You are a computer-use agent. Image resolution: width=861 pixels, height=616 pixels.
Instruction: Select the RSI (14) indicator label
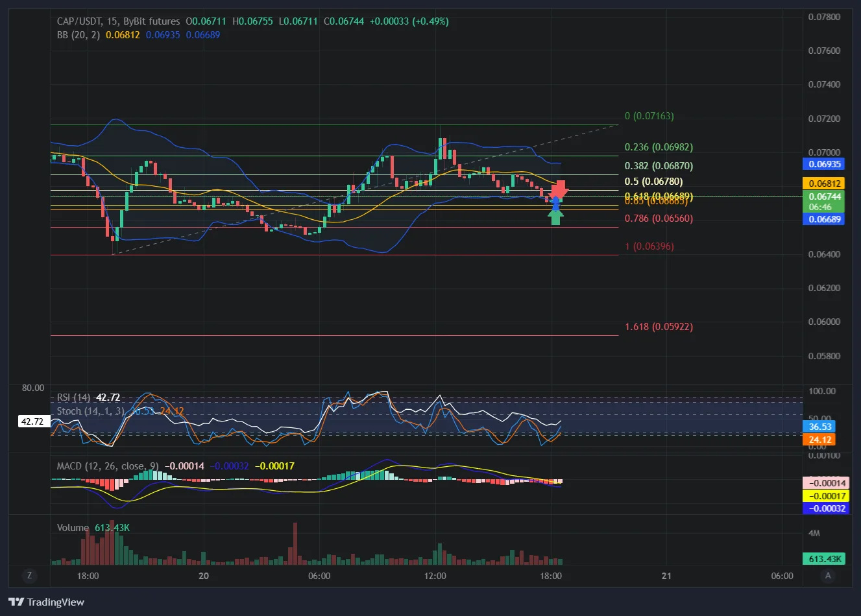coord(73,397)
